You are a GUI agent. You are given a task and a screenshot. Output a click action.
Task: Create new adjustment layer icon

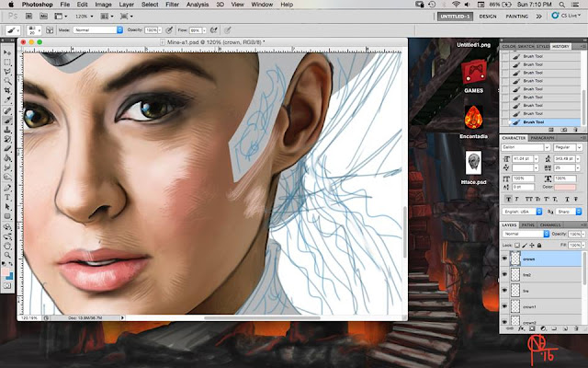tap(543, 328)
